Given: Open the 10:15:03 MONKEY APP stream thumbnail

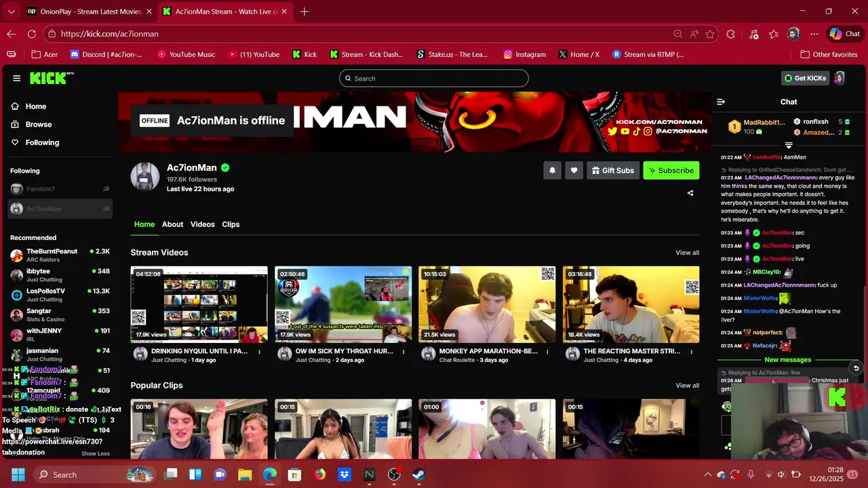Looking at the screenshot, I should [487, 304].
